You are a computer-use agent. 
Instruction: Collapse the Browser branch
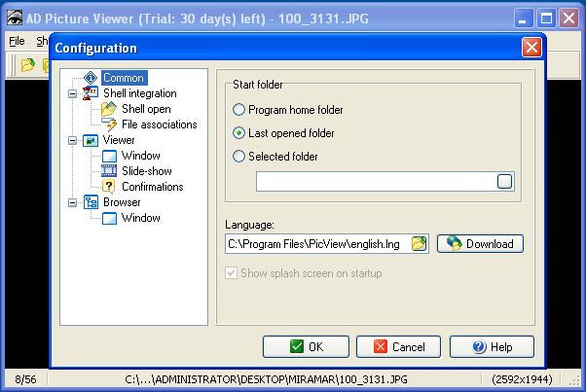coord(72,202)
